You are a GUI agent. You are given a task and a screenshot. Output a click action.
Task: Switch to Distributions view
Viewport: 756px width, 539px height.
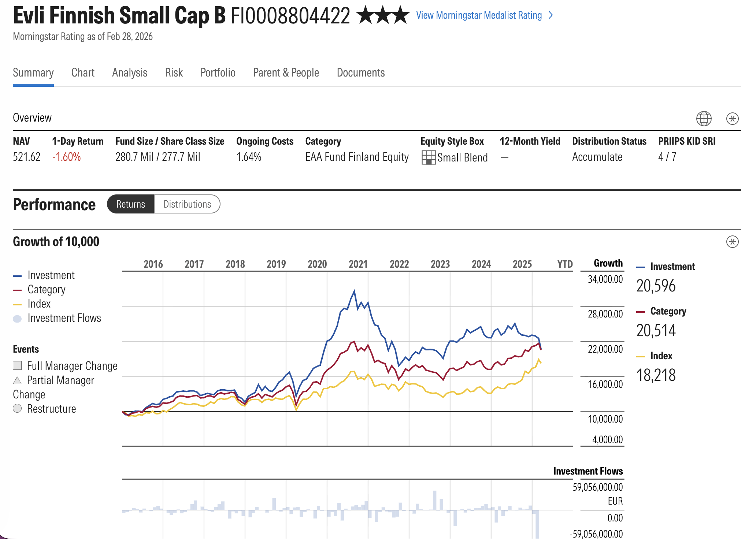pos(187,204)
